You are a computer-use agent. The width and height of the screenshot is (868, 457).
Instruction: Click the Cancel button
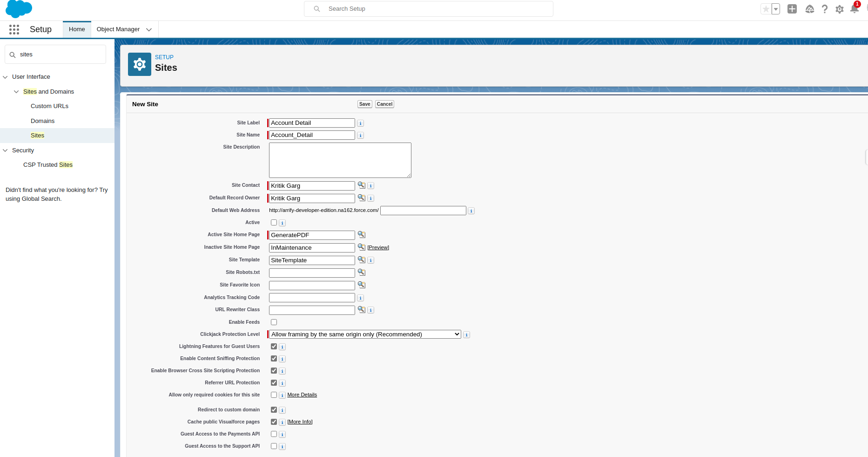coord(384,104)
